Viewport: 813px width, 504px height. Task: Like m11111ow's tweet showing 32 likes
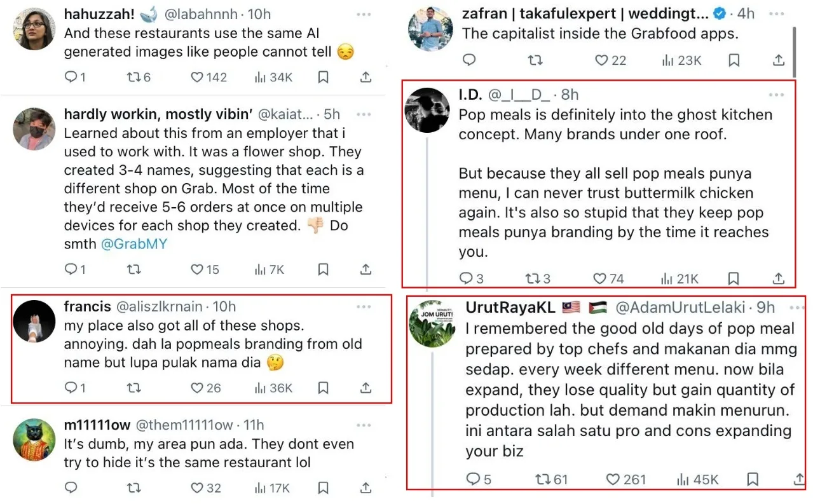coord(197,488)
